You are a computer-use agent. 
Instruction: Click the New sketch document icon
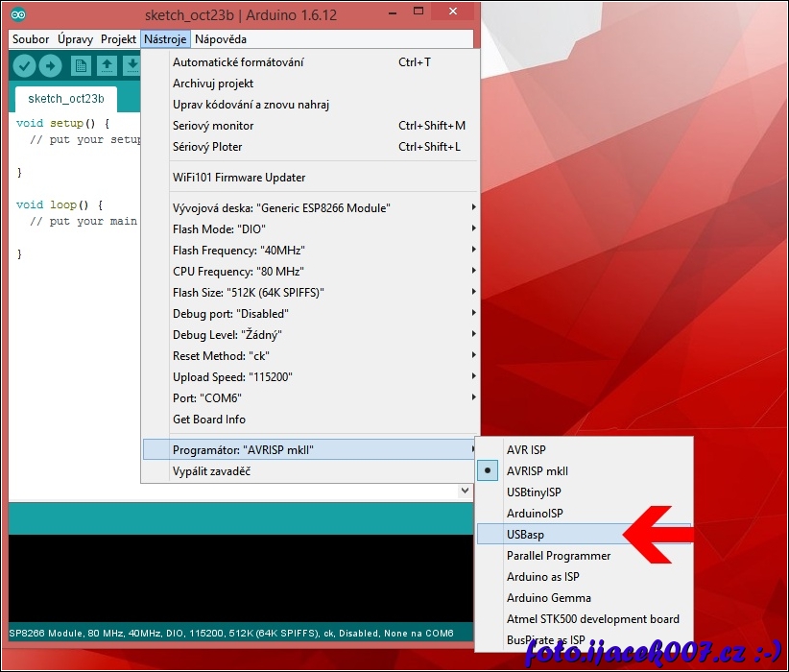click(x=82, y=65)
